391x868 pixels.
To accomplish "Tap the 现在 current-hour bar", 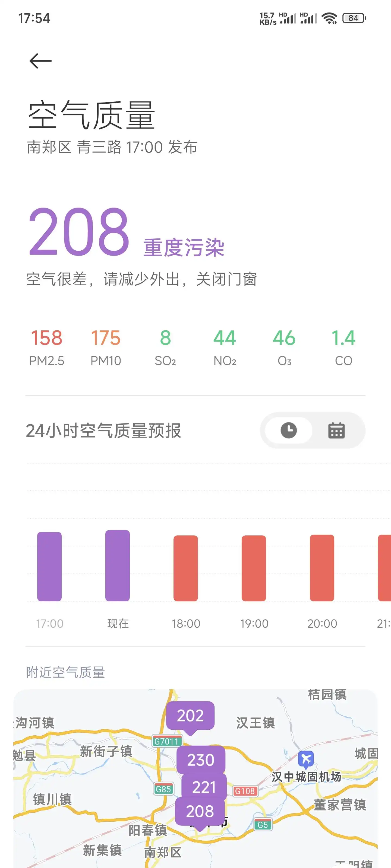I will coord(117,565).
